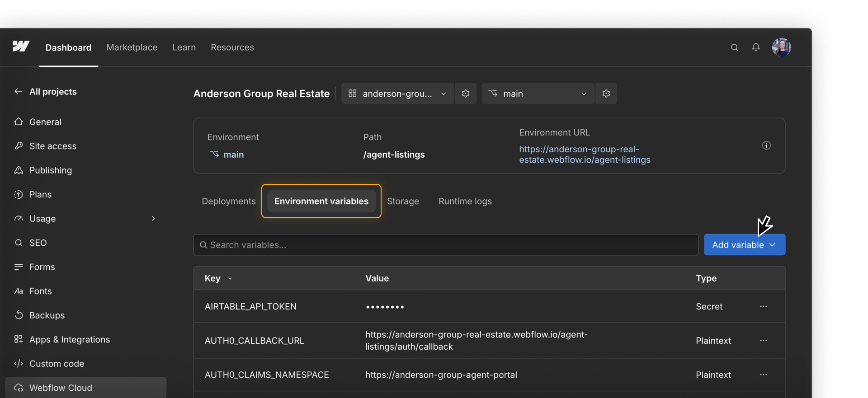The height and width of the screenshot is (398, 868).
Task: Expand the main branch dropdown
Action: pyautogui.click(x=538, y=94)
